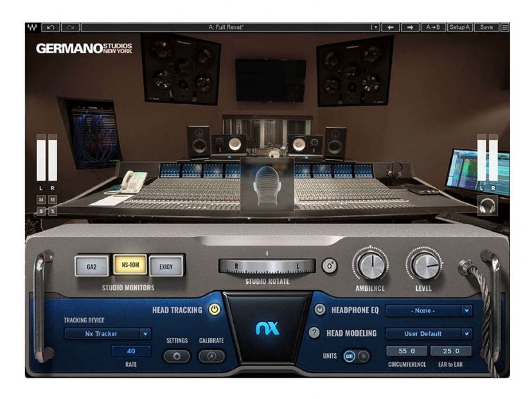Viewport: 532px width, 399px height.
Task: Open the preset list dropdown arrow
Action: pyautogui.click(x=376, y=27)
